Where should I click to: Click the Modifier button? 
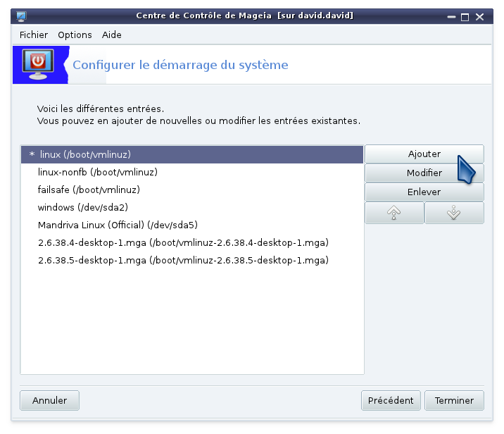[x=424, y=173]
